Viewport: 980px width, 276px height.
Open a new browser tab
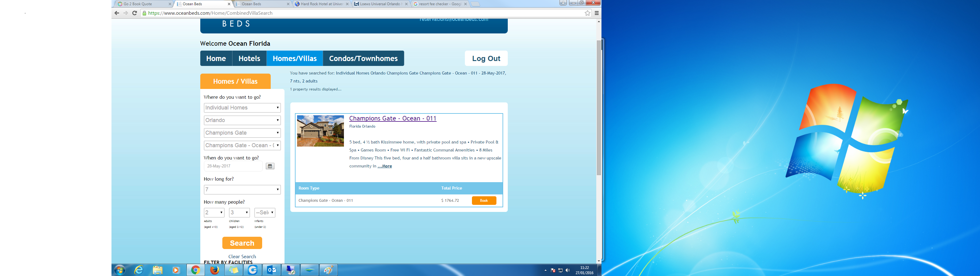click(x=475, y=4)
